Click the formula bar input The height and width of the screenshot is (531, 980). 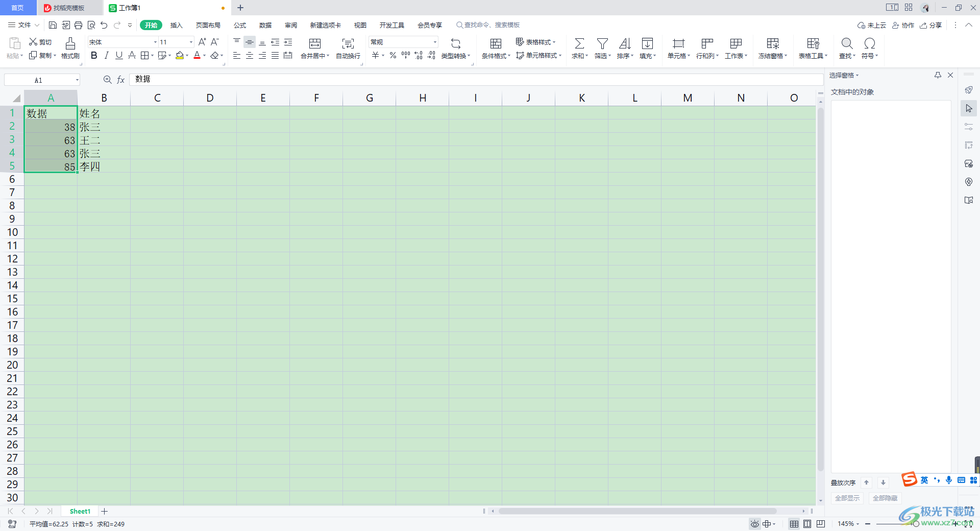point(476,79)
